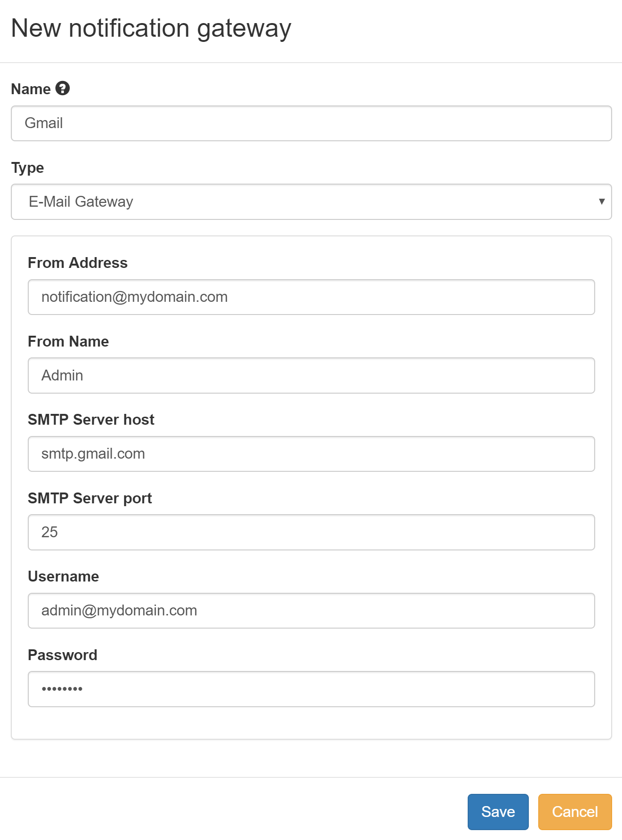Click the Type label text

(x=28, y=168)
